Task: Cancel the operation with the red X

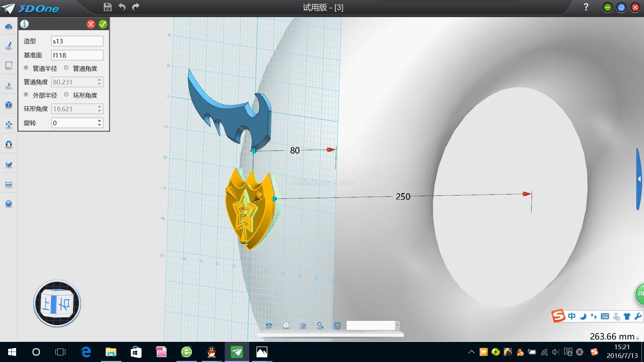Action: click(91, 24)
